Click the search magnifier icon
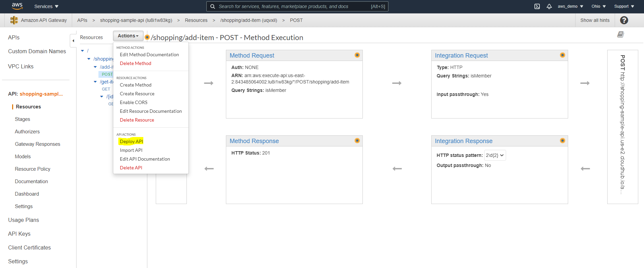Image resolution: width=644 pixels, height=268 pixels. [213, 6]
